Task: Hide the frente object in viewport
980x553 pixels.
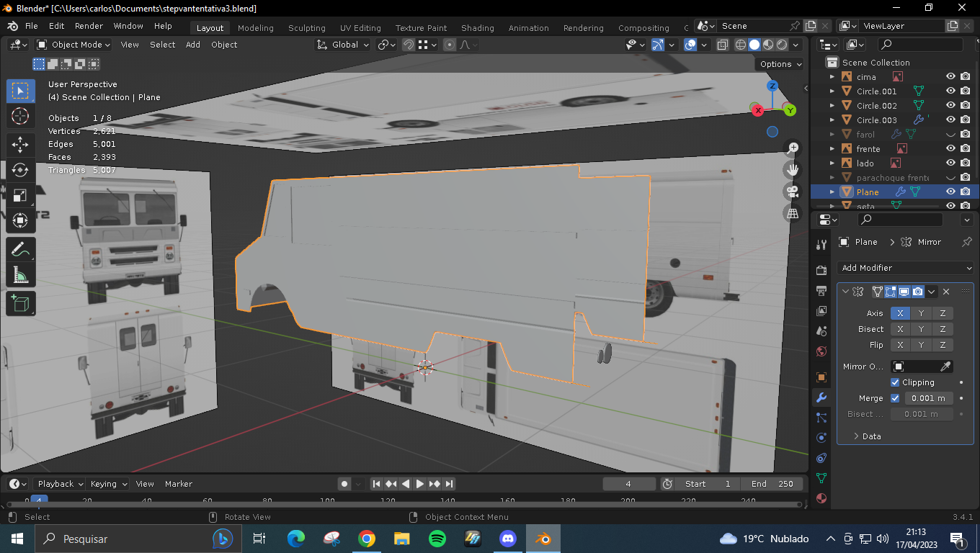Action: (x=950, y=148)
